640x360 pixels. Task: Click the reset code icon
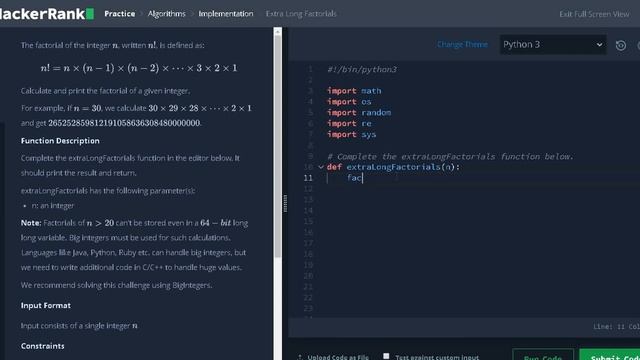[621, 45]
